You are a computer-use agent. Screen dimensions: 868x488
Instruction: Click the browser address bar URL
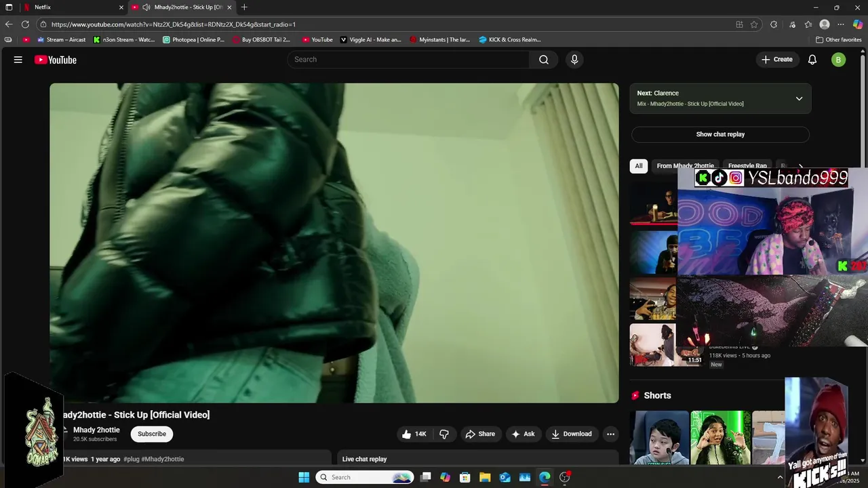tap(174, 24)
